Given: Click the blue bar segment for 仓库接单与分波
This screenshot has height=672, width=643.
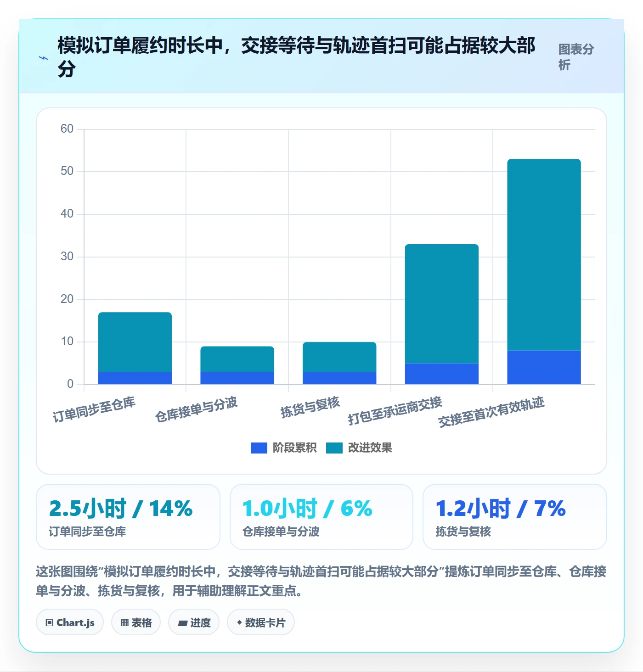Looking at the screenshot, I should click(237, 378).
